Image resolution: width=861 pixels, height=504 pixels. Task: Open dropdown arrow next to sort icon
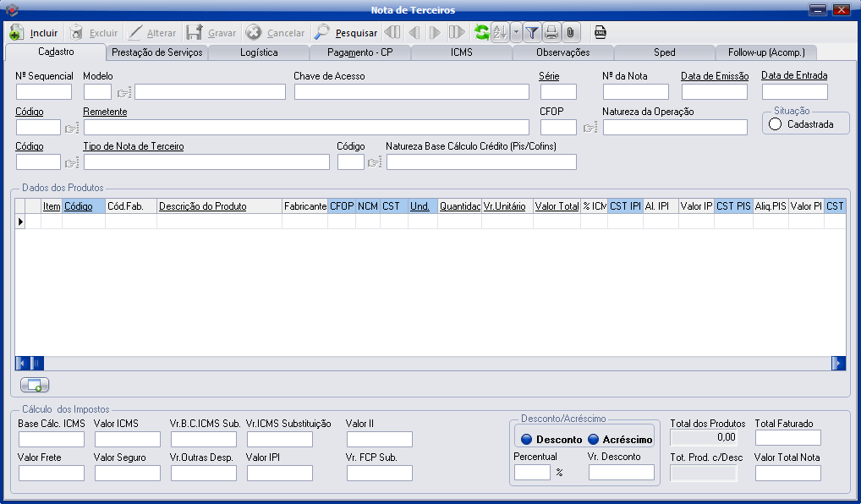tap(515, 33)
